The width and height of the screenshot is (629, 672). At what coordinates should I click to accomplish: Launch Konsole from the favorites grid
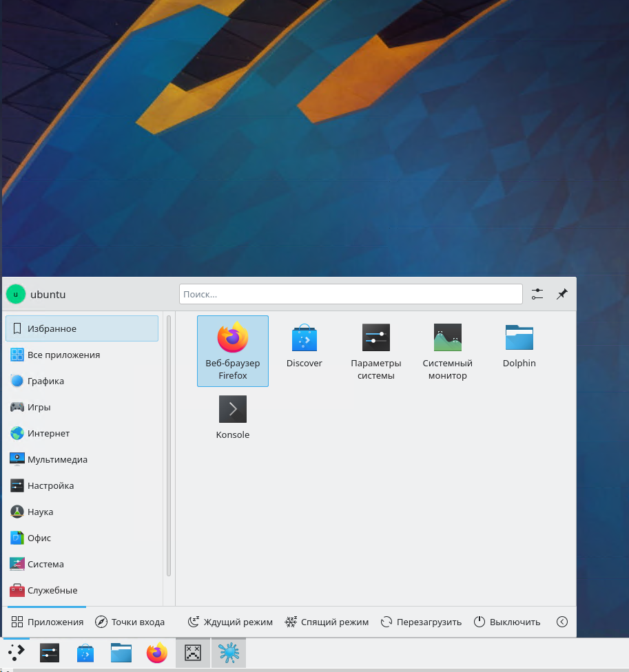pyautogui.click(x=232, y=412)
